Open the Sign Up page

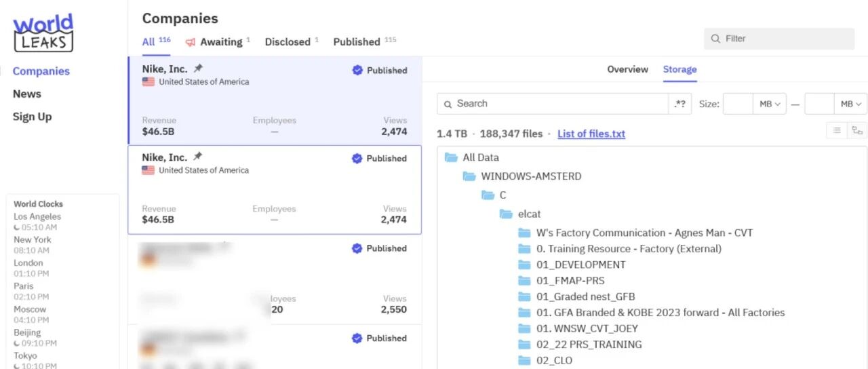(33, 117)
